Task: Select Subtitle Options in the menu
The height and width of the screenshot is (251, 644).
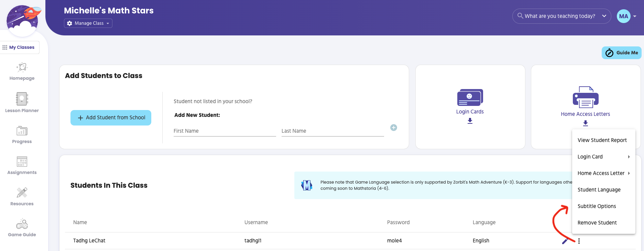Action: click(x=597, y=206)
